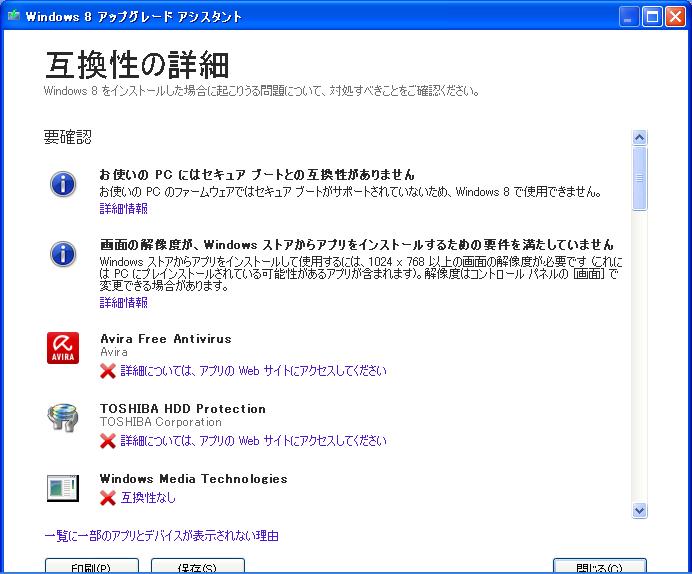Click the Upgrade Assistant title bar icon
The width and height of the screenshot is (692, 574).
14,16
